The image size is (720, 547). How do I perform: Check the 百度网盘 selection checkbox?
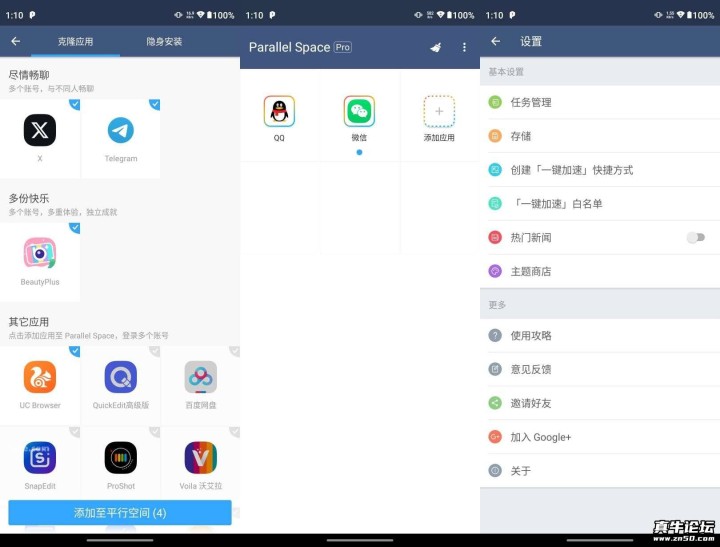[234, 351]
